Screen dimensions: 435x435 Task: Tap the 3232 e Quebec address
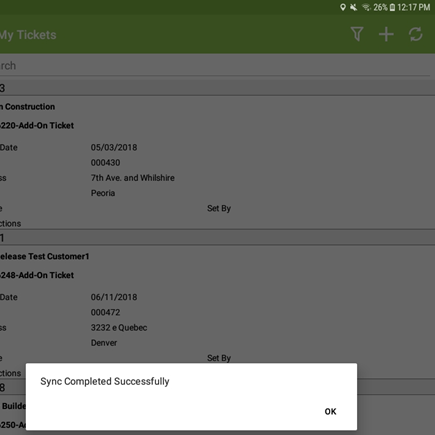tap(119, 328)
